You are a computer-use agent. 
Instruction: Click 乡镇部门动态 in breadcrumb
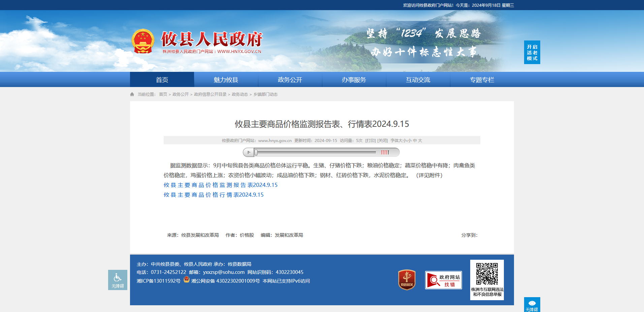pos(265,94)
